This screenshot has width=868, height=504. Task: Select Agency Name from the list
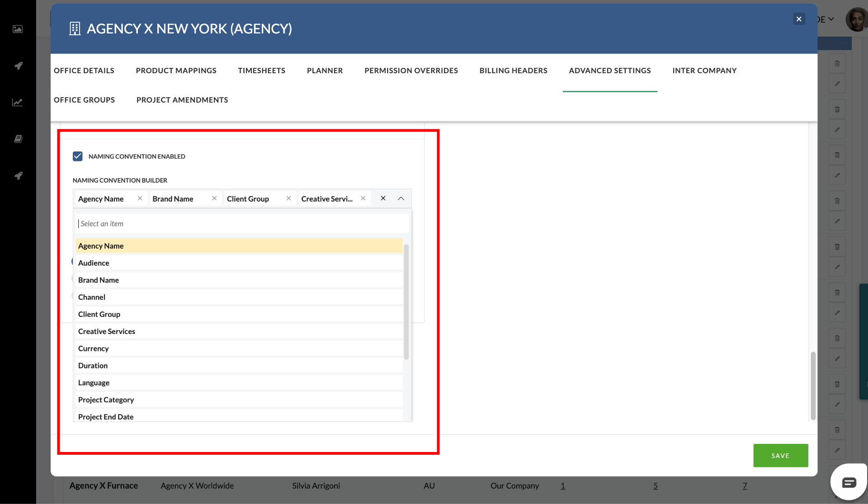[x=239, y=246]
